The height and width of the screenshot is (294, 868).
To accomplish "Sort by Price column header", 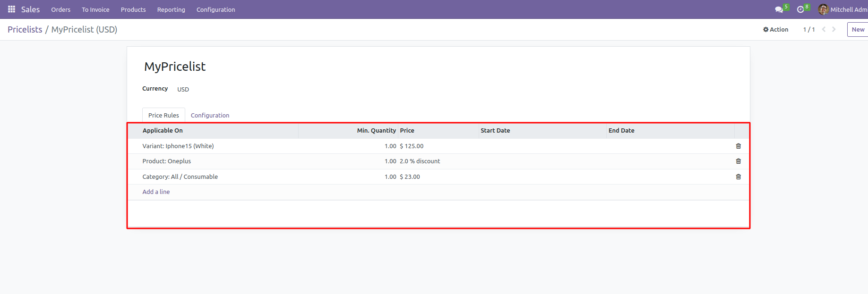I will click(x=438, y=131).
